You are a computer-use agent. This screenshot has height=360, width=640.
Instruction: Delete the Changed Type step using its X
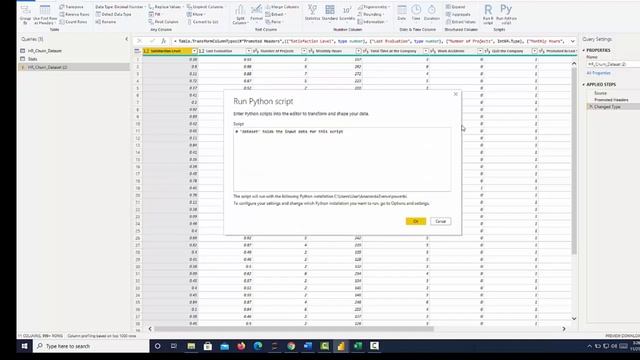click(590, 107)
